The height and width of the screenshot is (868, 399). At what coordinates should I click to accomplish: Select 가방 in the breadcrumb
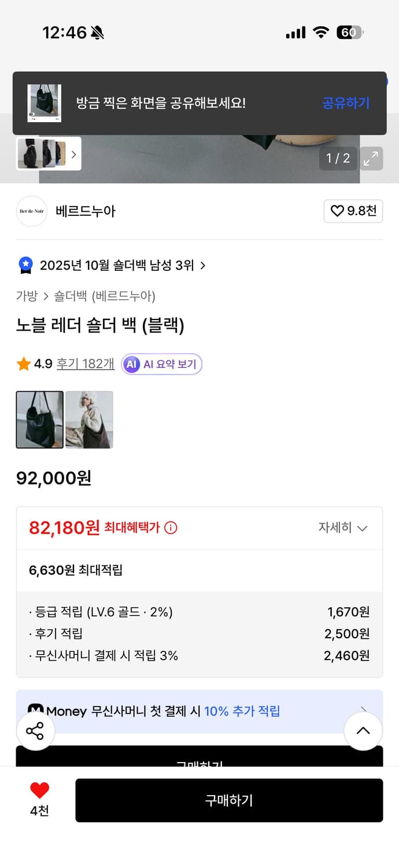tap(24, 296)
